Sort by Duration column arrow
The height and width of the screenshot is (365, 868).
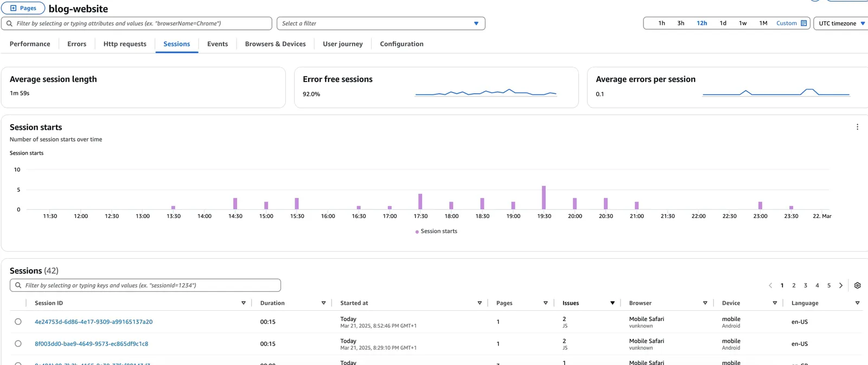(x=324, y=303)
